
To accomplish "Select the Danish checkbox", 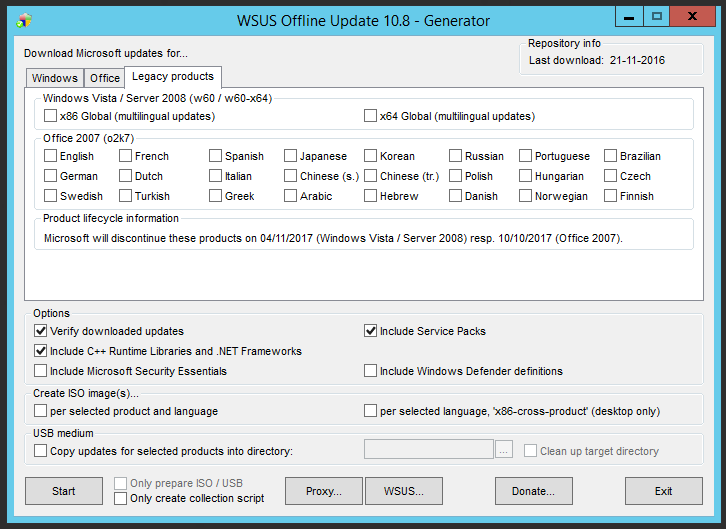I will click(x=455, y=196).
